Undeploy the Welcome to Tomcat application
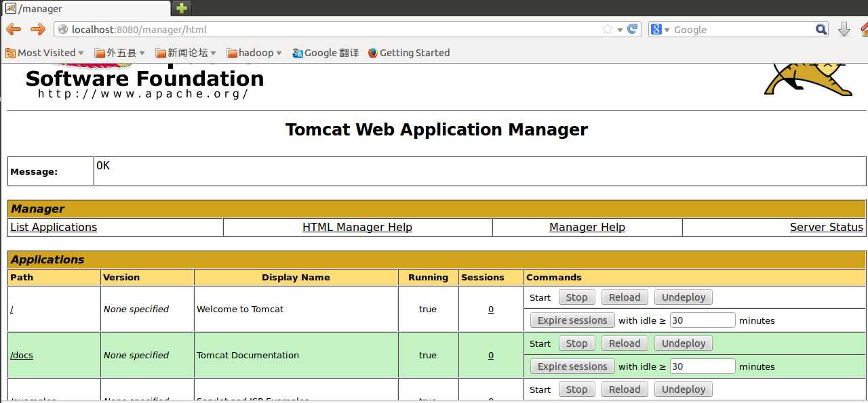Screen dimensions: 868x403 pos(684,297)
